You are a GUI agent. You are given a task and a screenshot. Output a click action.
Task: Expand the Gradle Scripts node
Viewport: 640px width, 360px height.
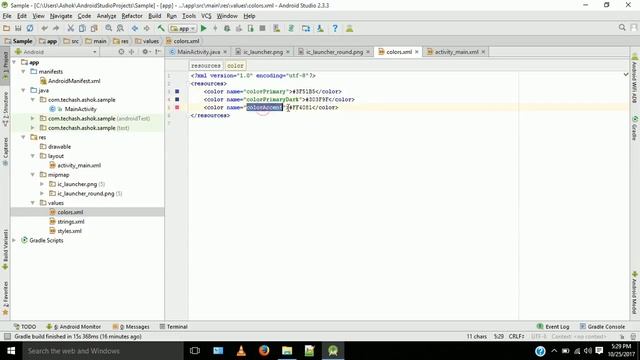pyautogui.click(x=14, y=240)
